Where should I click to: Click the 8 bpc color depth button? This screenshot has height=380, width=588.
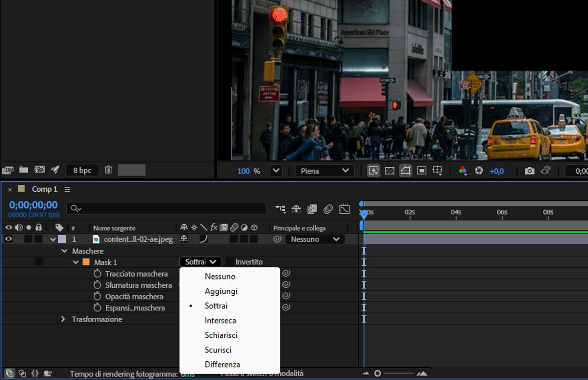click(82, 170)
